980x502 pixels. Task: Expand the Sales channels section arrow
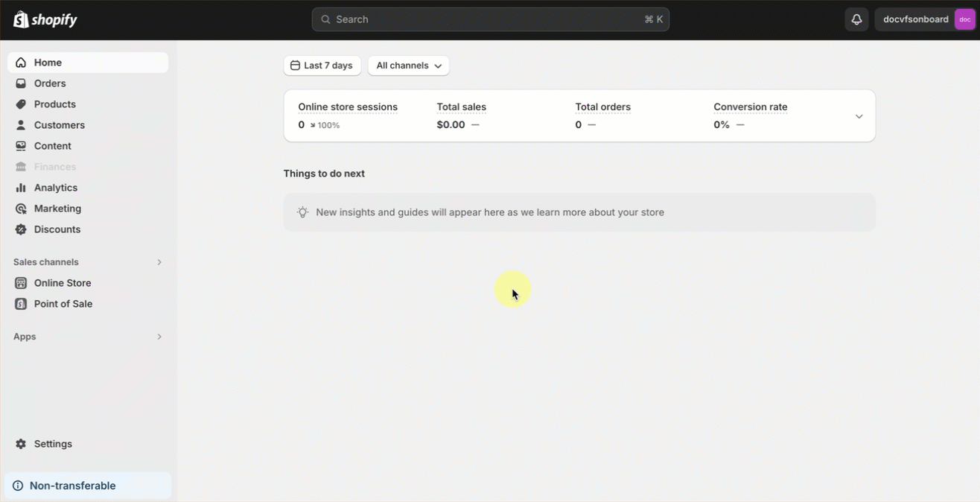(x=159, y=262)
